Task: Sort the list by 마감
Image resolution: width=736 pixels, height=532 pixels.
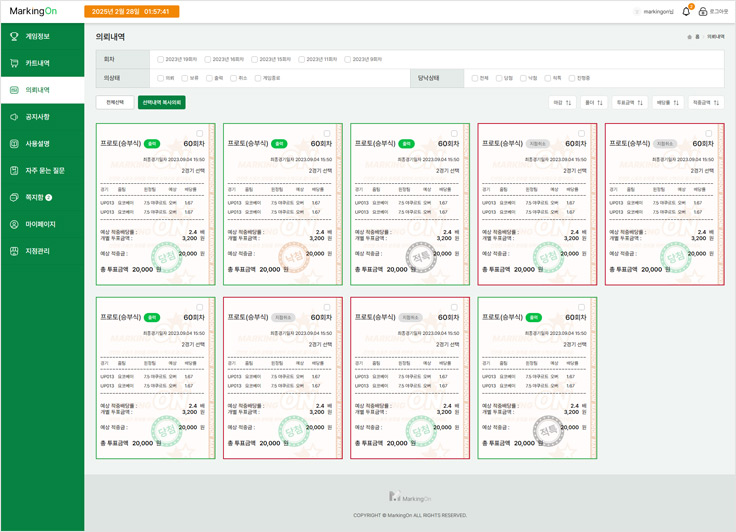Action: tap(562, 102)
